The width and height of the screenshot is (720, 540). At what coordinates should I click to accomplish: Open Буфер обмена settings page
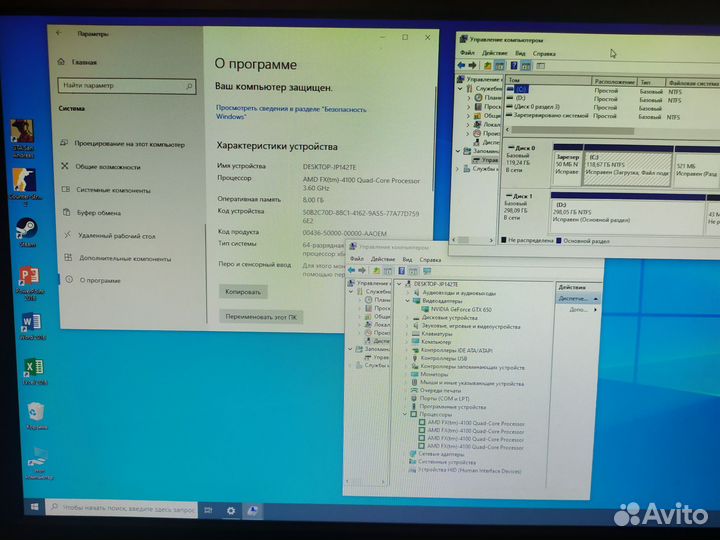point(92,213)
